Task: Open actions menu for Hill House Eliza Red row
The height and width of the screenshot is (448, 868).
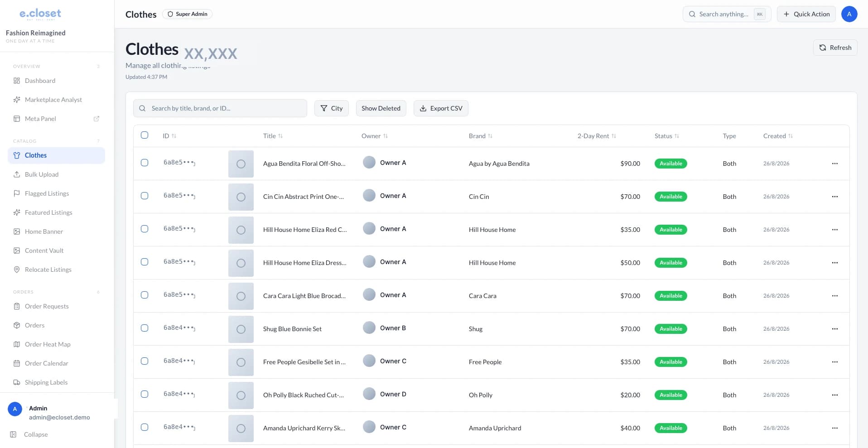Action: click(835, 230)
